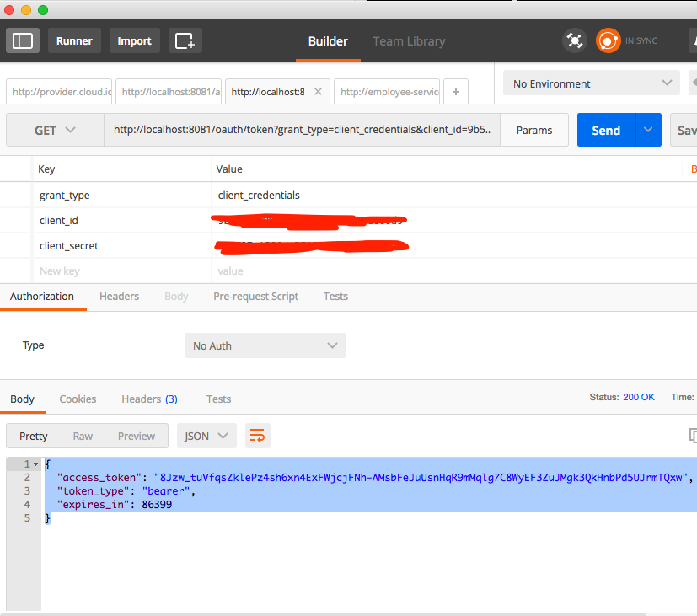Select the Raw response view
The width and height of the screenshot is (697, 616).
click(83, 436)
